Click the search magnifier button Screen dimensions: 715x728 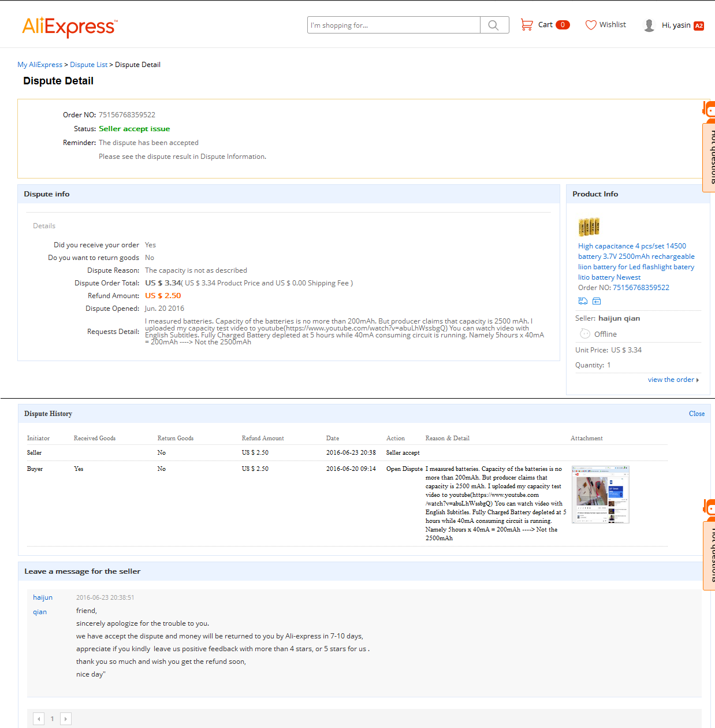click(x=494, y=25)
